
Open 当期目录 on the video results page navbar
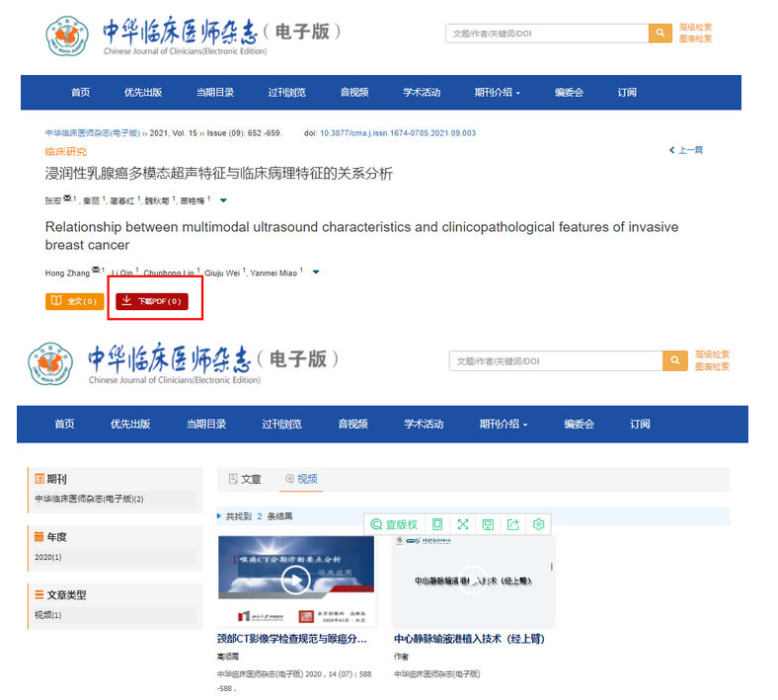[x=206, y=424]
